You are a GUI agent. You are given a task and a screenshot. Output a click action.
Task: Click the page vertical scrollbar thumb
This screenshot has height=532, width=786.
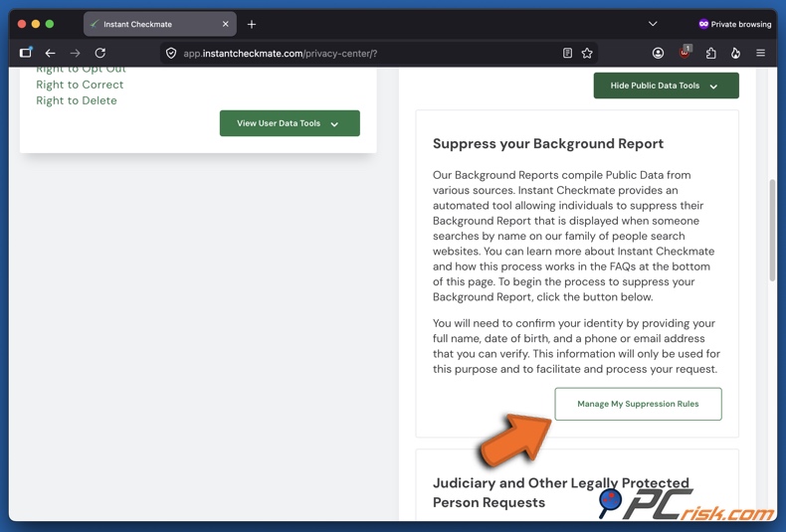pyautogui.click(x=772, y=230)
